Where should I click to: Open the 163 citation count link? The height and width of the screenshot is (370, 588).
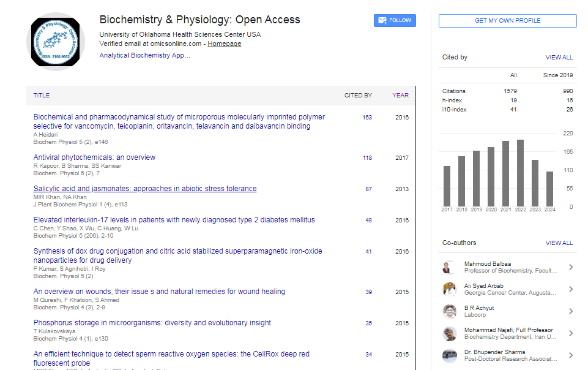pos(367,118)
